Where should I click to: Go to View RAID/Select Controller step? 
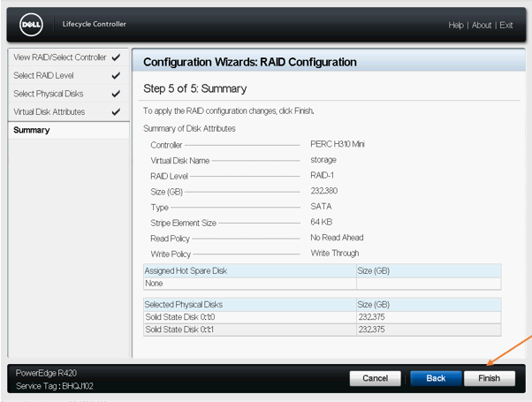pyautogui.click(x=68, y=57)
